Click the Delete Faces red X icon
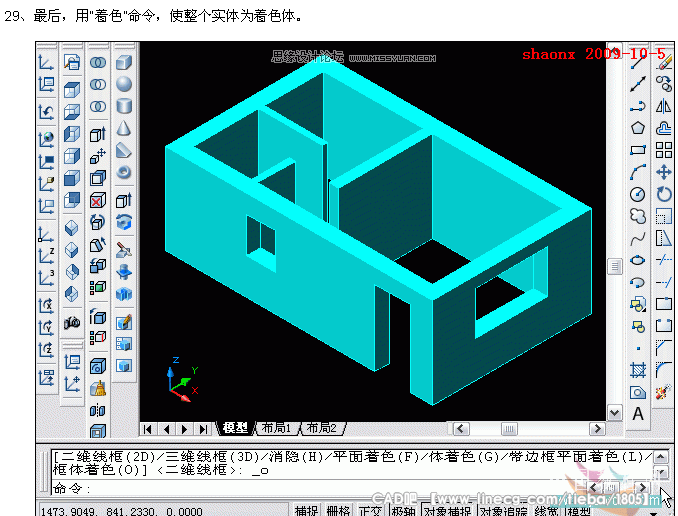678x516 pixels. (98, 201)
